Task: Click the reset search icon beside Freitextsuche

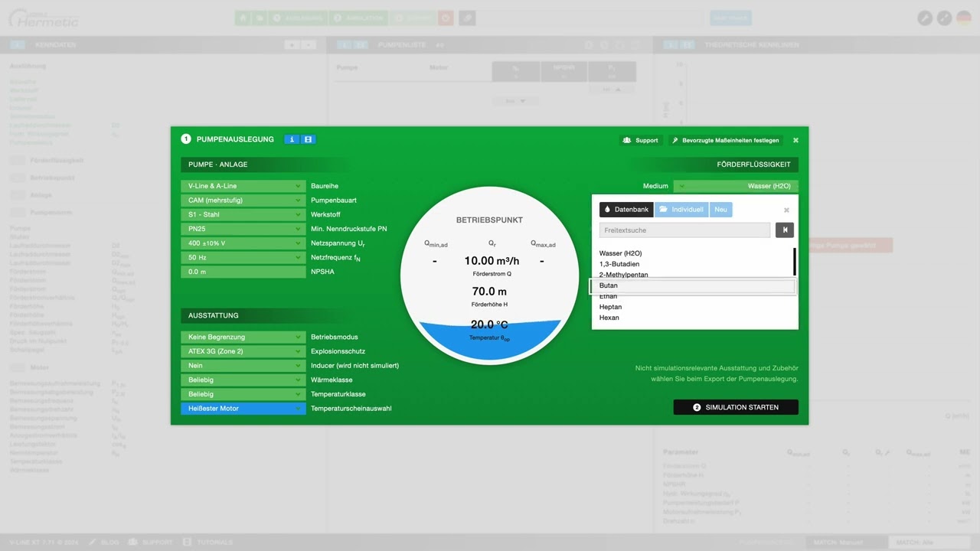Action: click(785, 230)
